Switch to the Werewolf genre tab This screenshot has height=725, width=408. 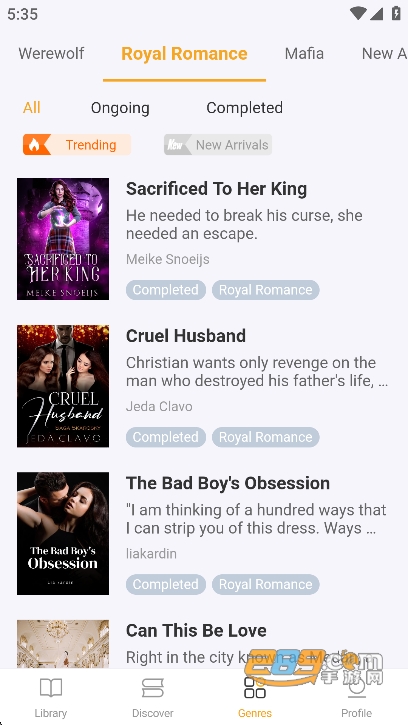[51, 54]
